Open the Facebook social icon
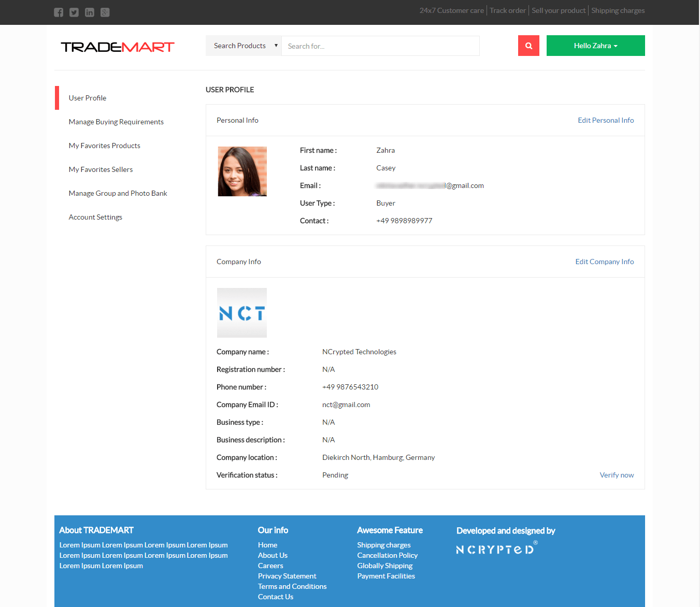700x607 pixels. coord(59,12)
